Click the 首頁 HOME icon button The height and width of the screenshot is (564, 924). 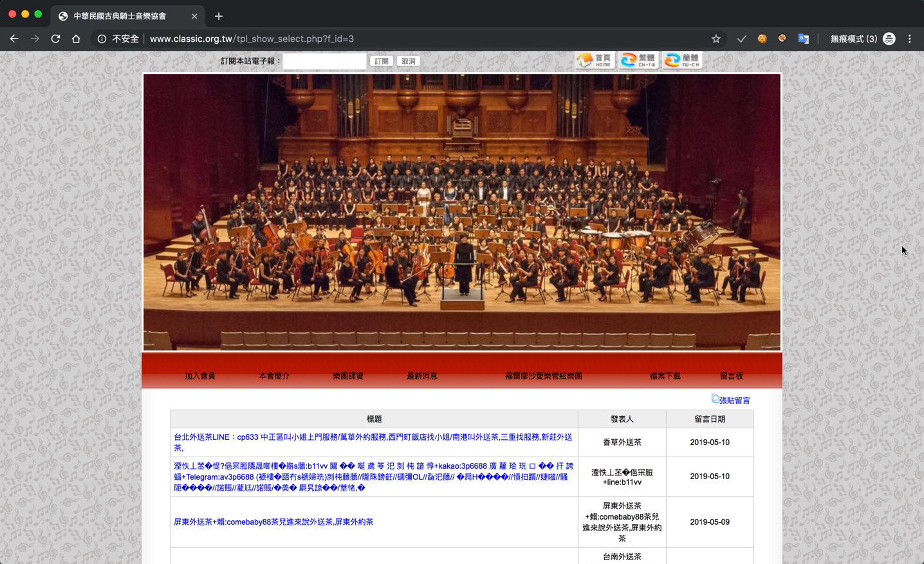pyautogui.click(x=595, y=60)
